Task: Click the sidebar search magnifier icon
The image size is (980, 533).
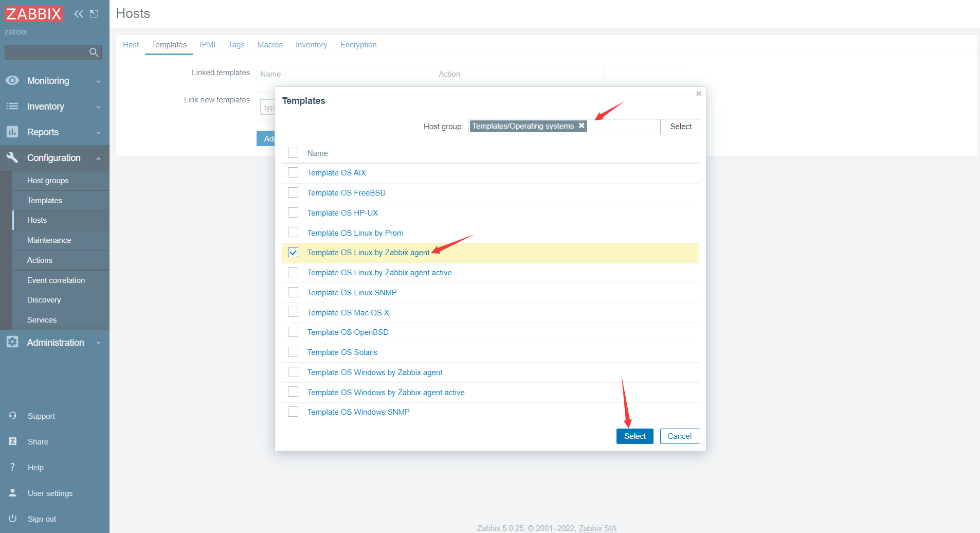Action: click(x=94, y=52)
